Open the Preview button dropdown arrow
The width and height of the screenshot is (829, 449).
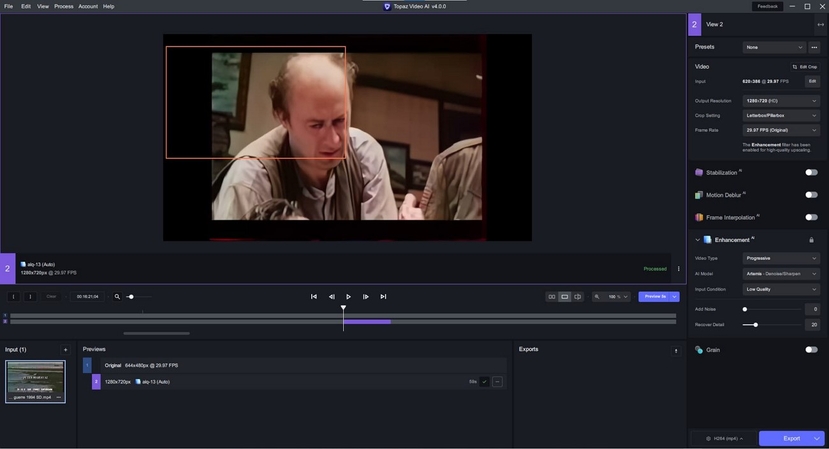(675, 297)
